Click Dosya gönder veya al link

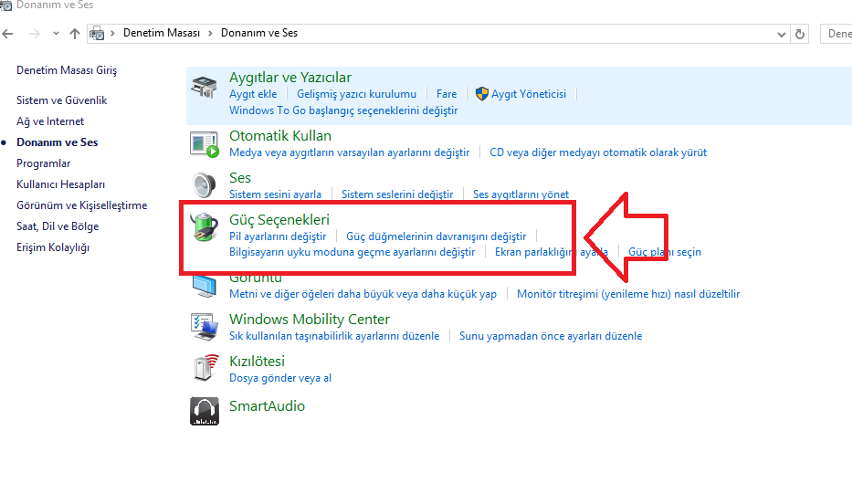pos(279,378)
